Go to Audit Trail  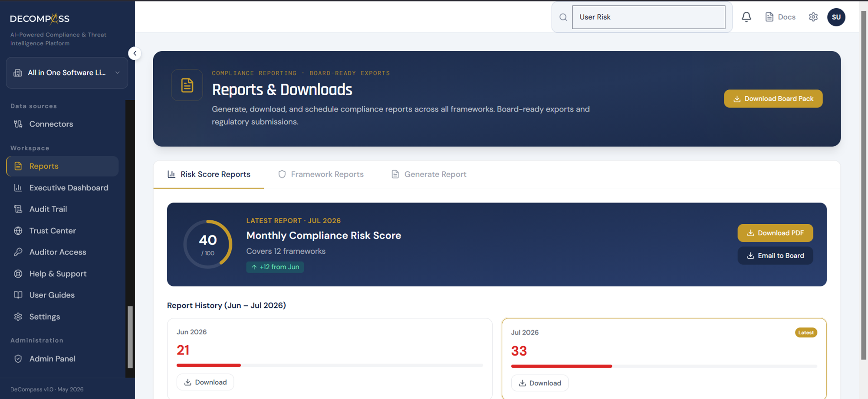click(x=62, y=209)
